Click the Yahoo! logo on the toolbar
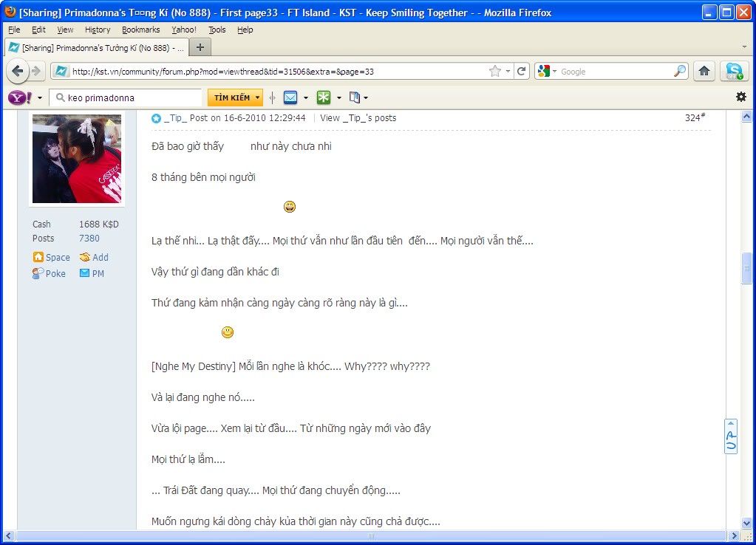The height and width of the screenshot is (545, 756). 20,97
